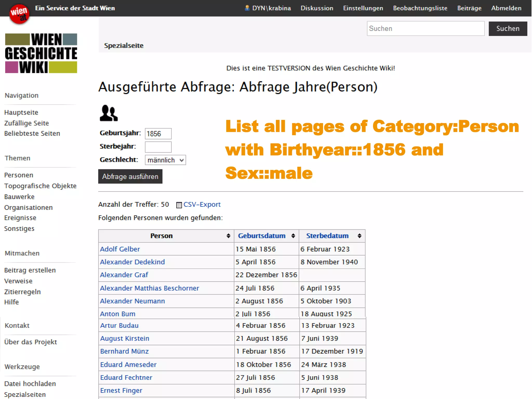Click Beitrag erstellen in the sidebar
This screenshot has height=399, width=532.
30,270
